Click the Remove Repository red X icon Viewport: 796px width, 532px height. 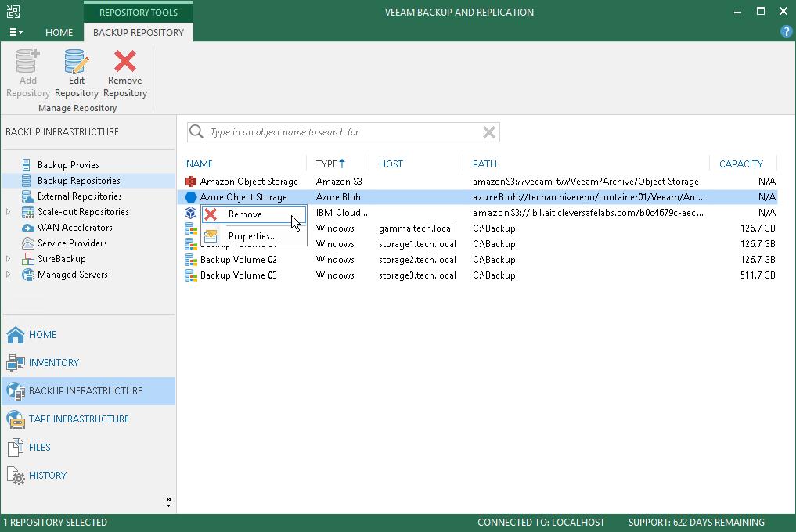click(125, 61)
